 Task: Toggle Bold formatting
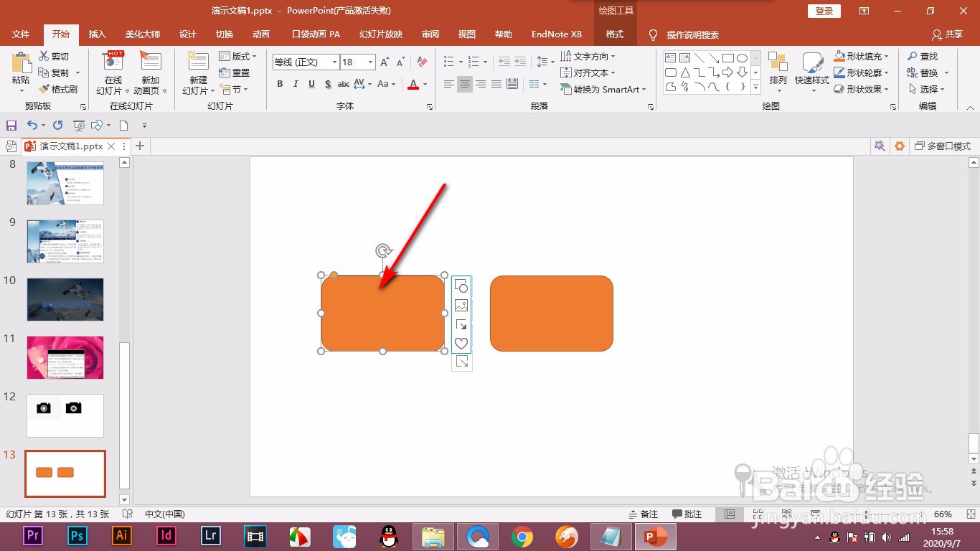click(280, 84)
